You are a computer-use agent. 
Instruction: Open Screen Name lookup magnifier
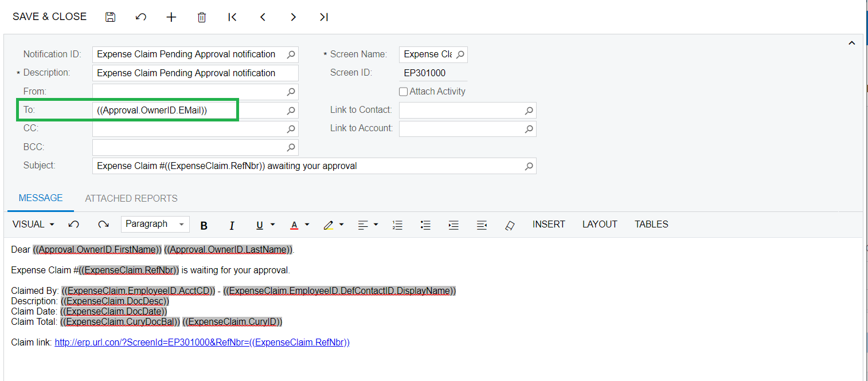[x=460, y=54]
